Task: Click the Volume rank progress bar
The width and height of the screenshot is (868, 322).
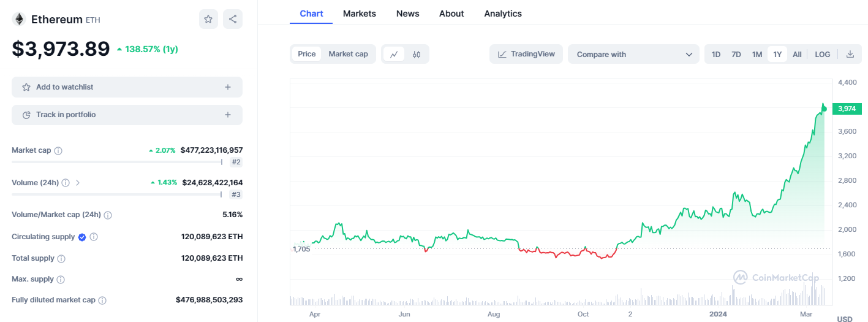Action: tap(117, 194)
